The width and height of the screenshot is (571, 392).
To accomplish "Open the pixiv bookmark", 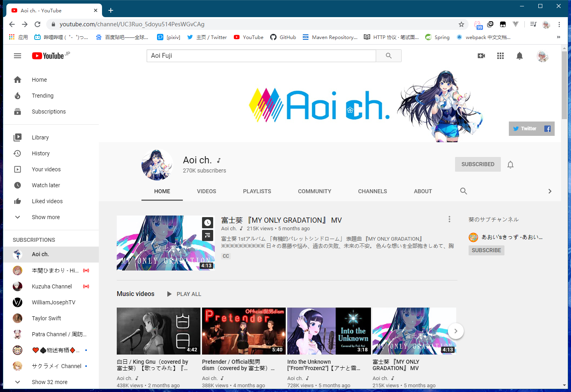I will [169, 37].
